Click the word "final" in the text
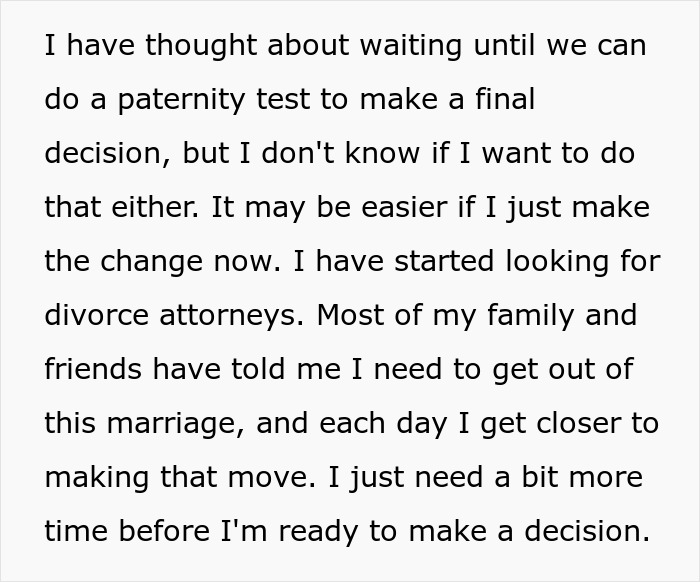700x582 pixels. tap(500, 101)
